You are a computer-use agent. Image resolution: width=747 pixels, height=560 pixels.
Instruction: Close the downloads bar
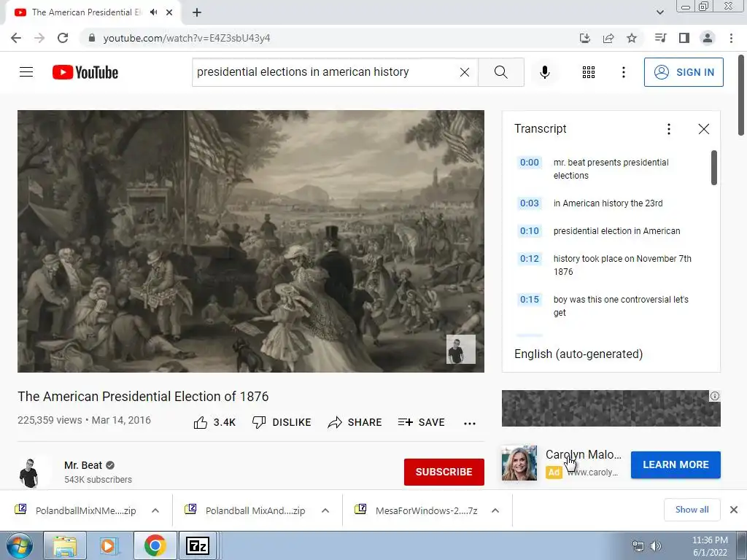[734, 510]
